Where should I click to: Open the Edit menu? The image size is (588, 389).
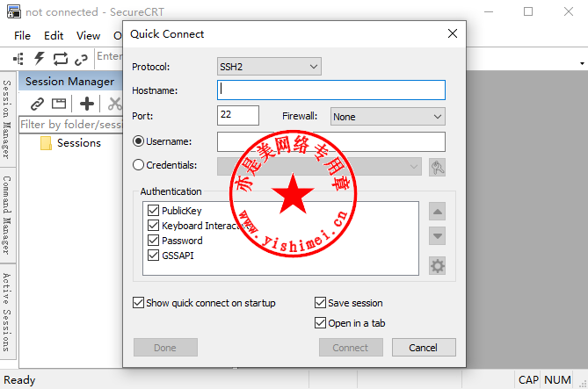(54, 36)
